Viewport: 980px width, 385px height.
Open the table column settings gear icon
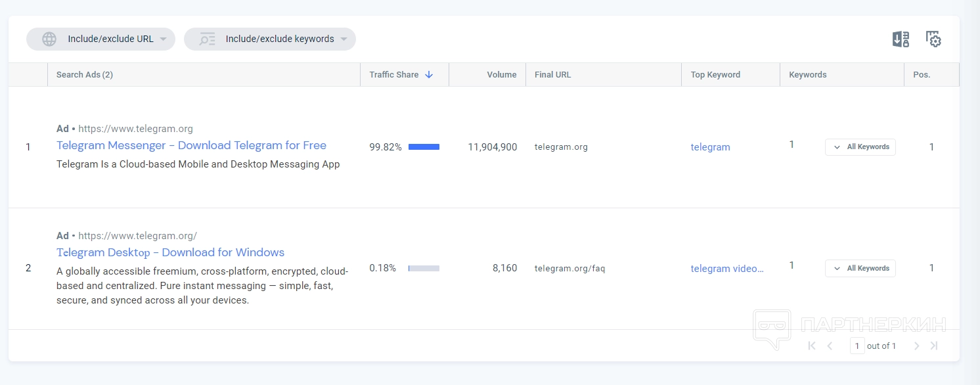[933, 39]
